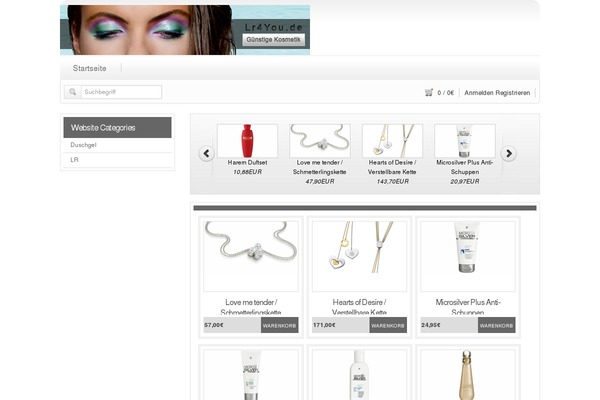Click the search magnifier icon
The height and width of the screenshot is (400, 600).
pyautogui.click(x=73, y=92)
